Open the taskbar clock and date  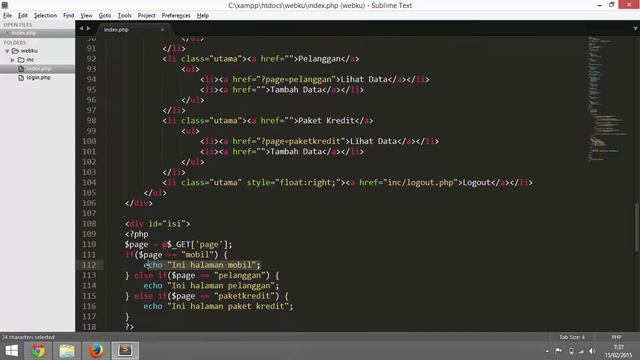[x=618, y=351]
